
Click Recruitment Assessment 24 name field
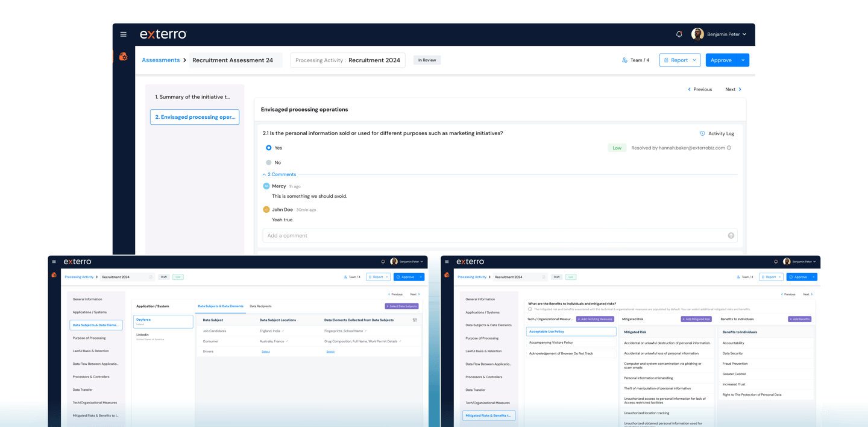[237, 60]
